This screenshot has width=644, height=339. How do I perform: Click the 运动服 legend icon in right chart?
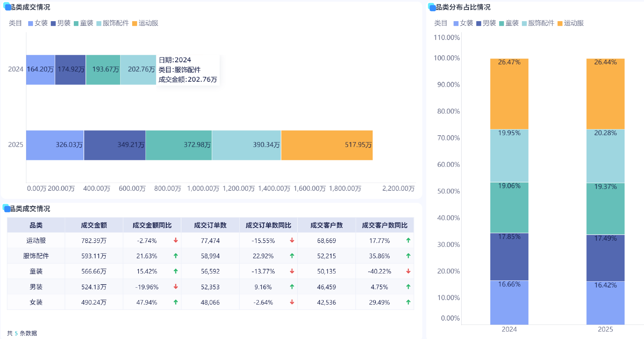tap(559, 23)
